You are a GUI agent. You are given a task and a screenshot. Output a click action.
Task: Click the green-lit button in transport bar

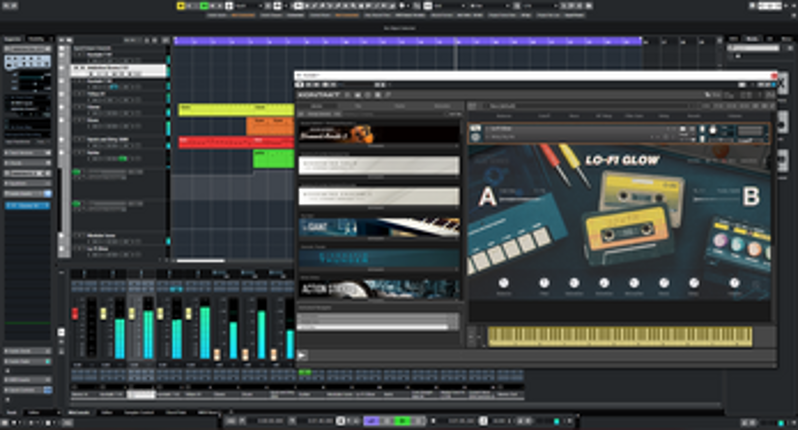point(402,421)
